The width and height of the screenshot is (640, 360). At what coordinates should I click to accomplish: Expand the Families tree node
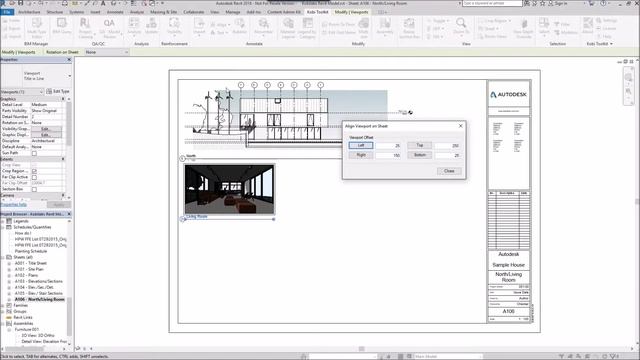(3, 305)
